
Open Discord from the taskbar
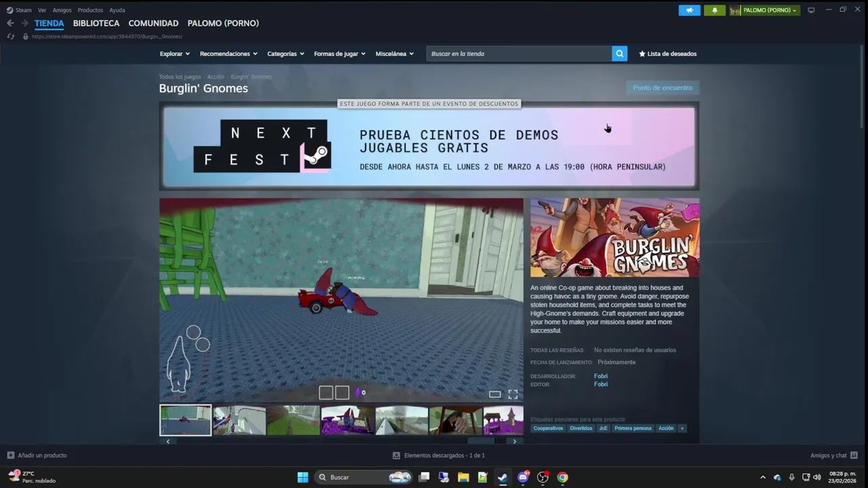pyautogui.click(x=523, y=477)
